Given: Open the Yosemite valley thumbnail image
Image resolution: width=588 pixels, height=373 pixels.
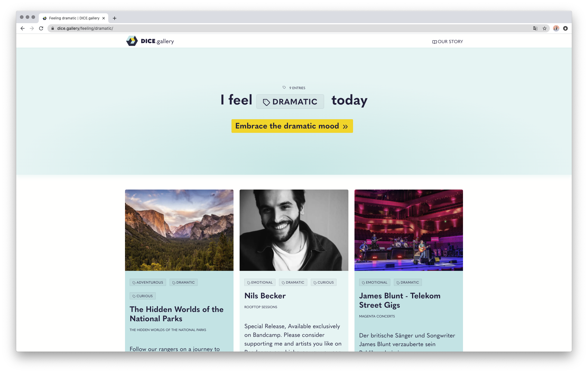Looking at the screenshot, I should click(179, 230).
